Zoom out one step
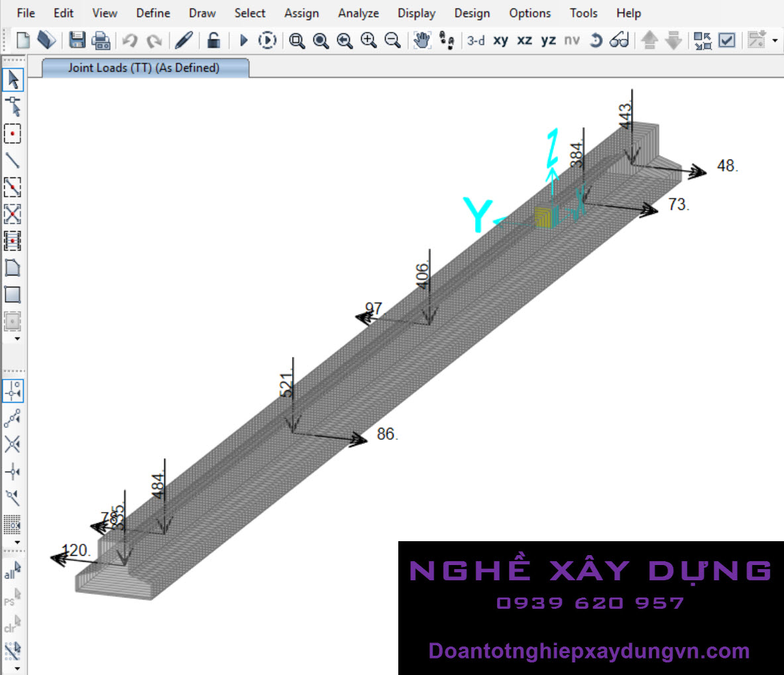This screenshot has height=675, width=784. pyautogui.click(x=392, y=40)
